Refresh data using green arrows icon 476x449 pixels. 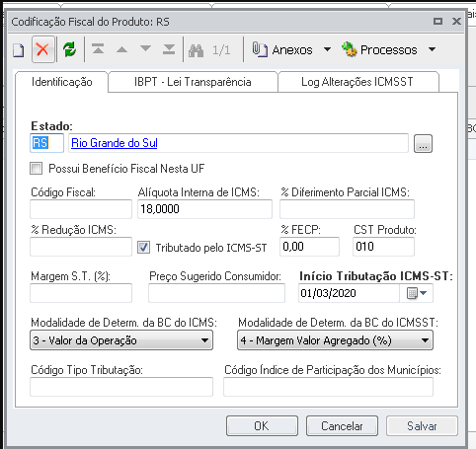coord(70,49)
